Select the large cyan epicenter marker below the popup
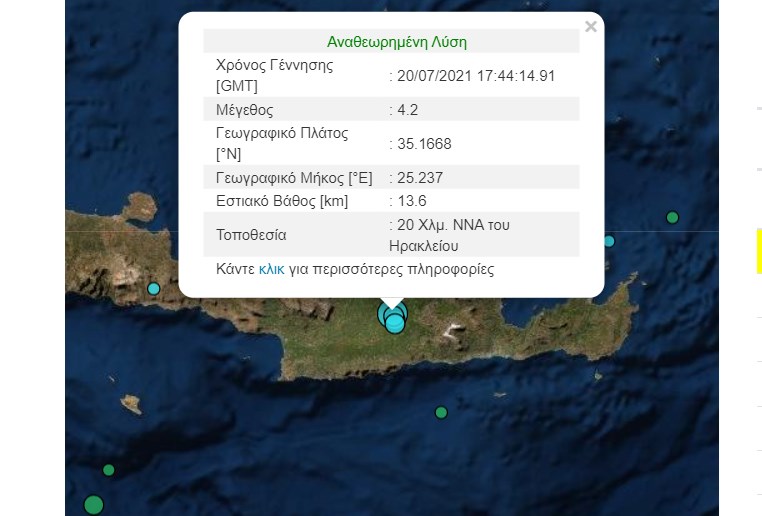 394,318
